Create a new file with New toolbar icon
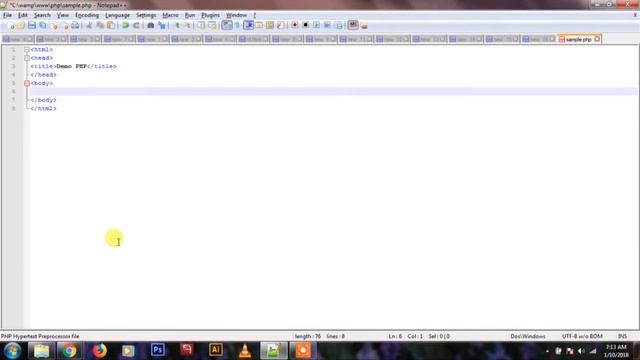This screenshot has width=640, height=360. 10,25
